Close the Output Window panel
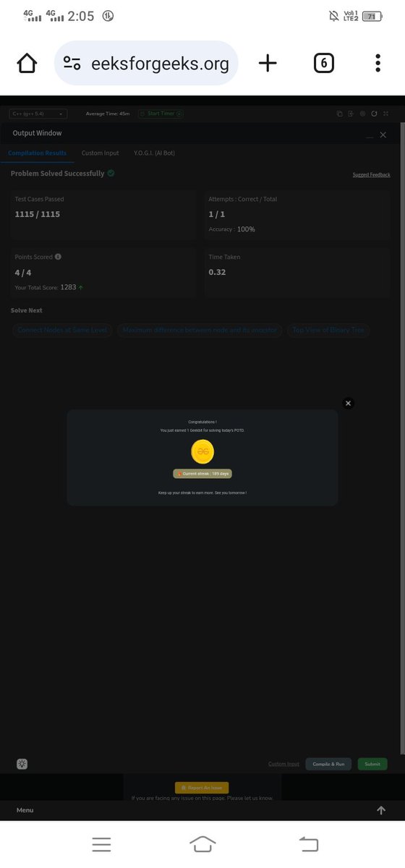Viewport: 405px width, 868px height. 383,135
